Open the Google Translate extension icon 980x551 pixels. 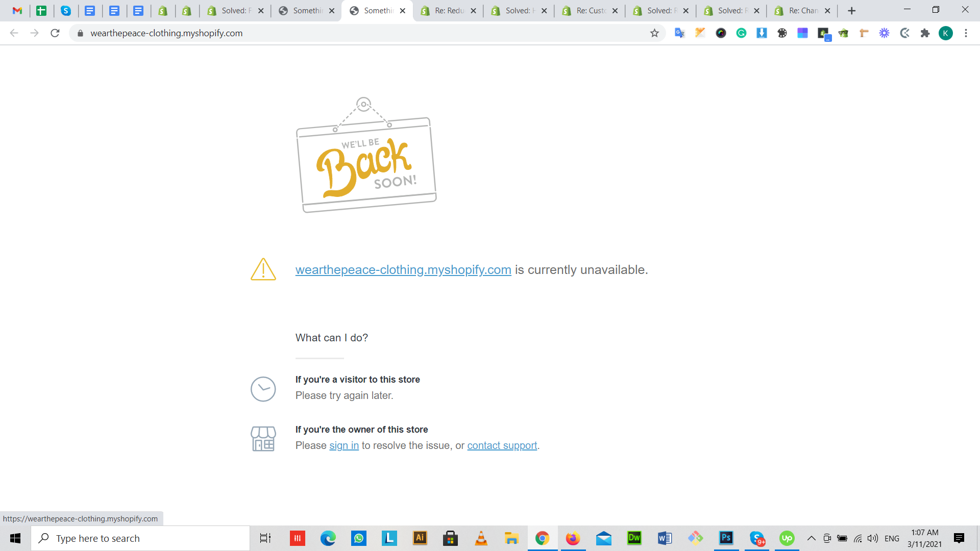click(679, 33)
